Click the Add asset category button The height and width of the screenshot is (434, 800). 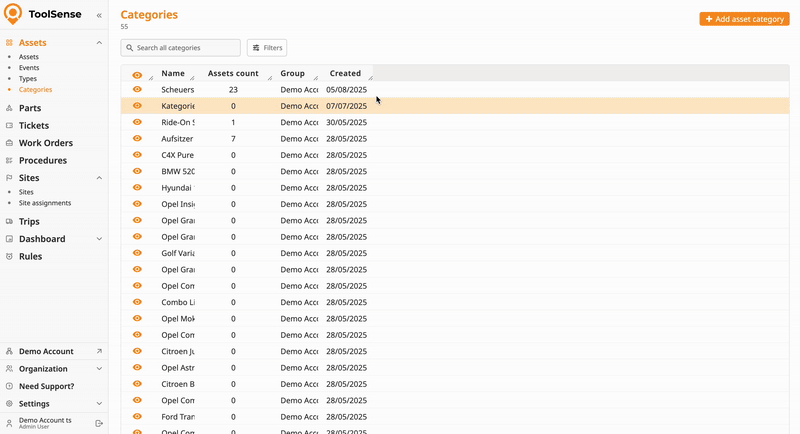tap(744, 19)
